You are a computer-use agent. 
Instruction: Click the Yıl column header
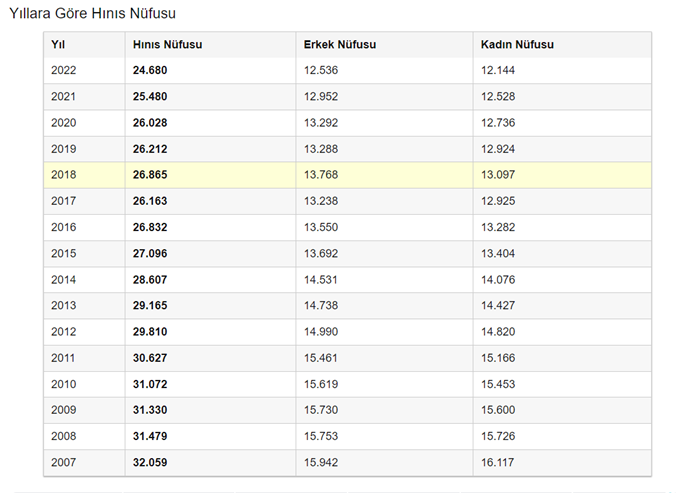[58, 45]
